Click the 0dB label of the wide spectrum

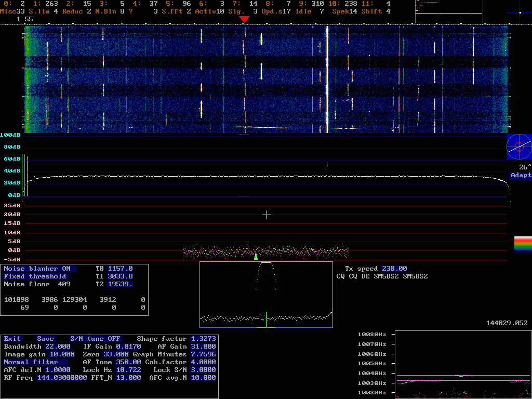point(14,195)
